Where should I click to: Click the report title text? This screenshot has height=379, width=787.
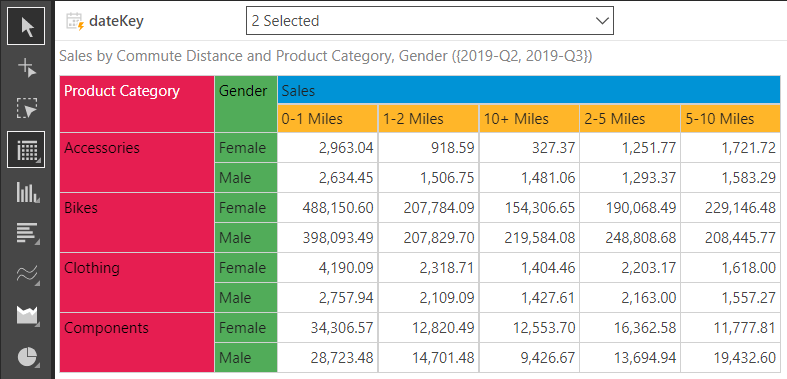[x=326, y=56]
